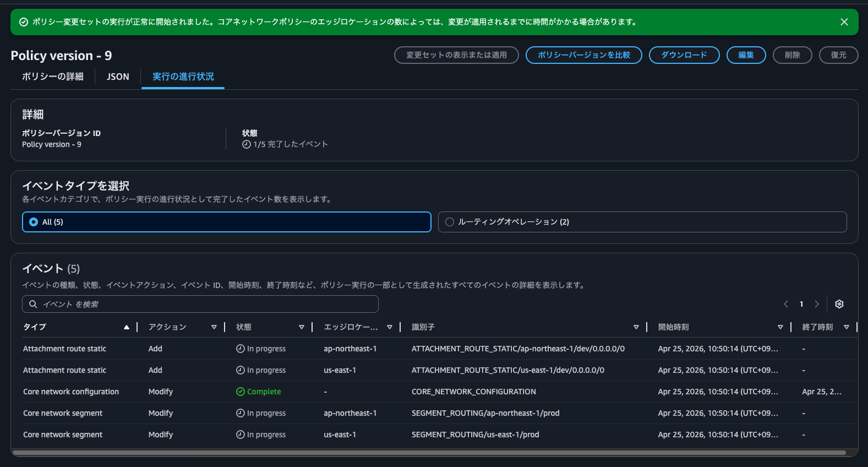The image size is (868, 467).
Task: Dismiss the green success notification banner
Action: (844, 22)
